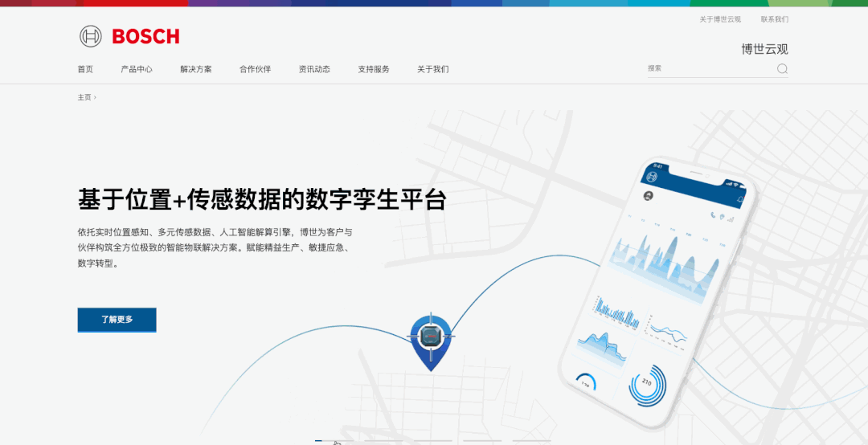The width and height of the screenshot is (868, 445).
Task: Open the 关于博世云观 top link
Action: coord(719,19)
